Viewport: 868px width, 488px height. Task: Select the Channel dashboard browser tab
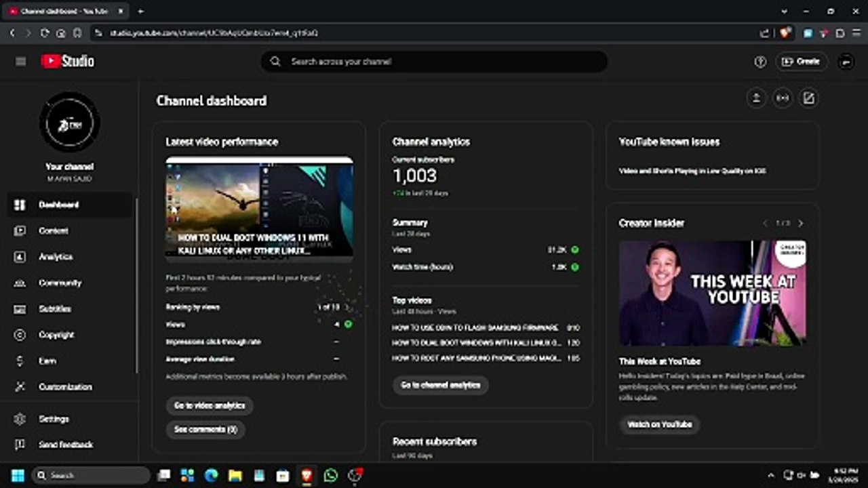coord(64,12)
